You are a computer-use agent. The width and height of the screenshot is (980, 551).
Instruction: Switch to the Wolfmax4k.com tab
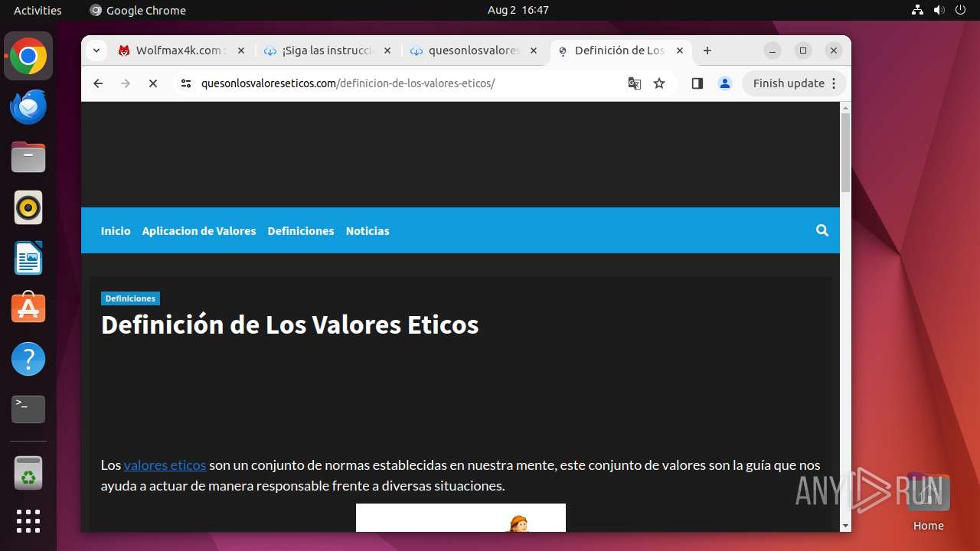point(181,51)
